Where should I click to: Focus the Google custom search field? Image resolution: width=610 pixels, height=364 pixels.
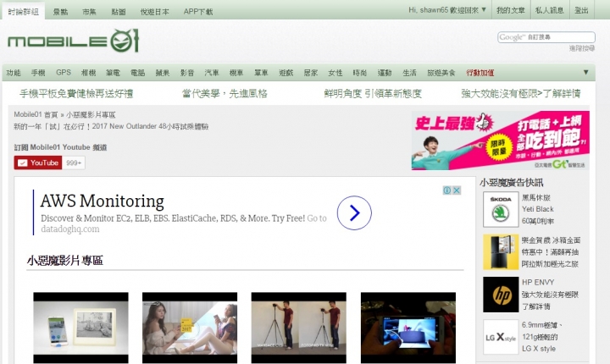546,37
